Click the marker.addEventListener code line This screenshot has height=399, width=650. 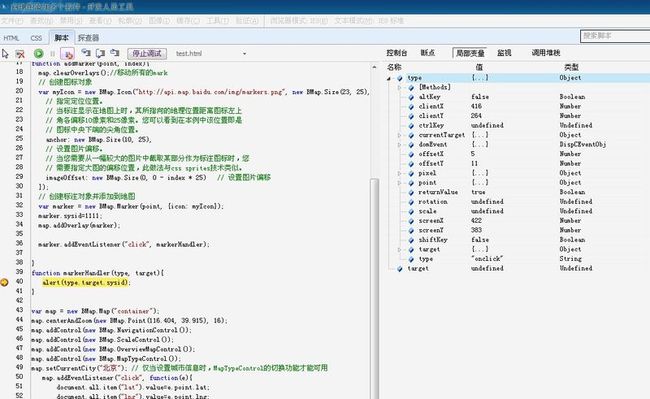tap(124, 244)
